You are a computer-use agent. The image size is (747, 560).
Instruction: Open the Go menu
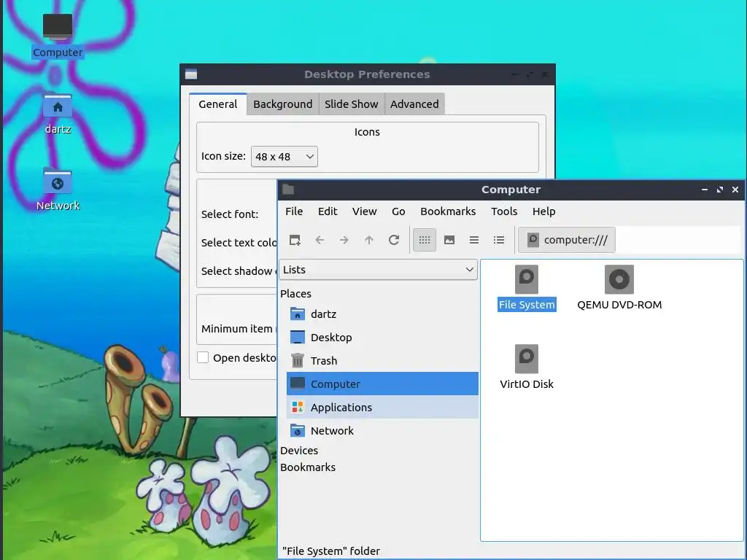398,211
